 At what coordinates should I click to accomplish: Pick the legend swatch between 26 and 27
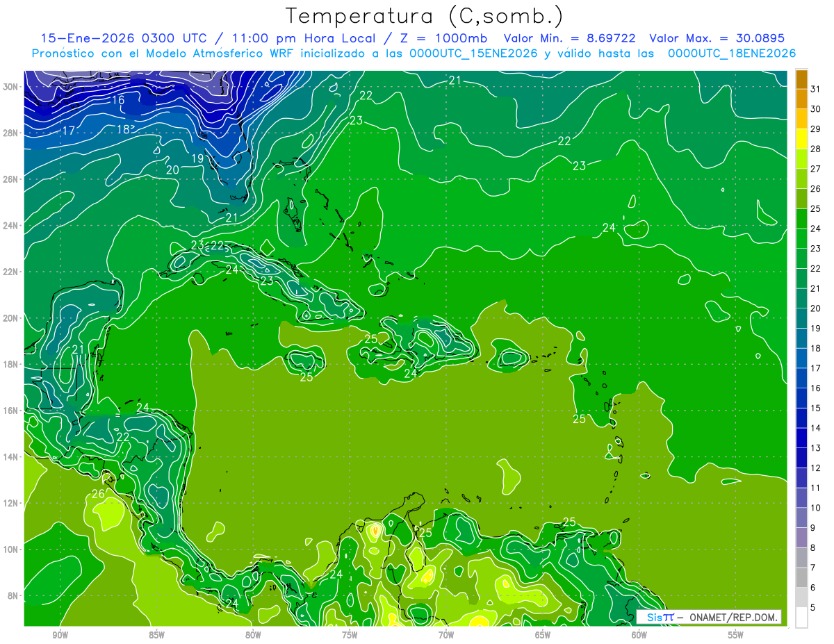pyautogui.click(x=801, y=179)
